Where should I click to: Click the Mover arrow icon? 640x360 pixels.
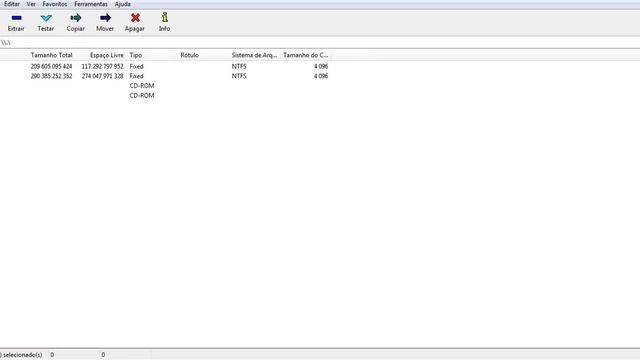click(105, 18)
